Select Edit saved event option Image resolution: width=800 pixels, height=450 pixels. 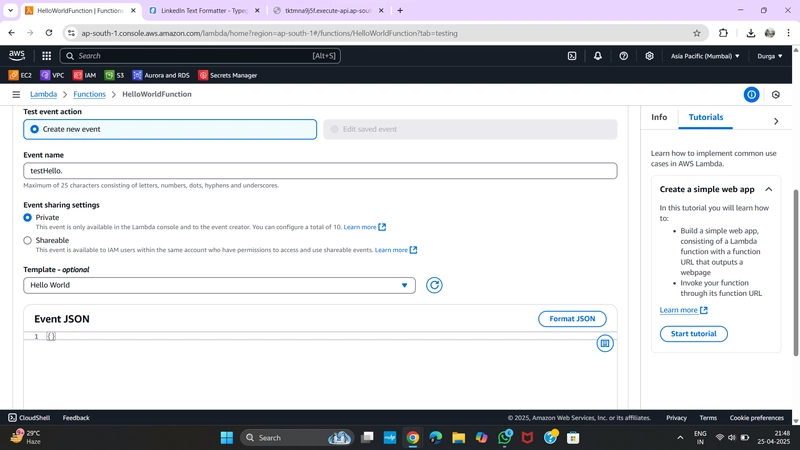[470, 129]
